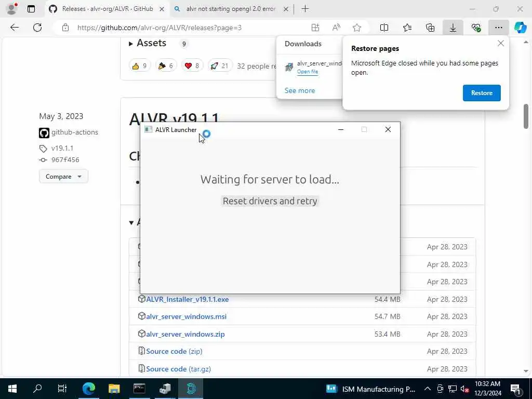Image resolution: width=532 pixels, height=399 pixels.
Task: Open commit 967f456 link
Action: pos(65,160)
